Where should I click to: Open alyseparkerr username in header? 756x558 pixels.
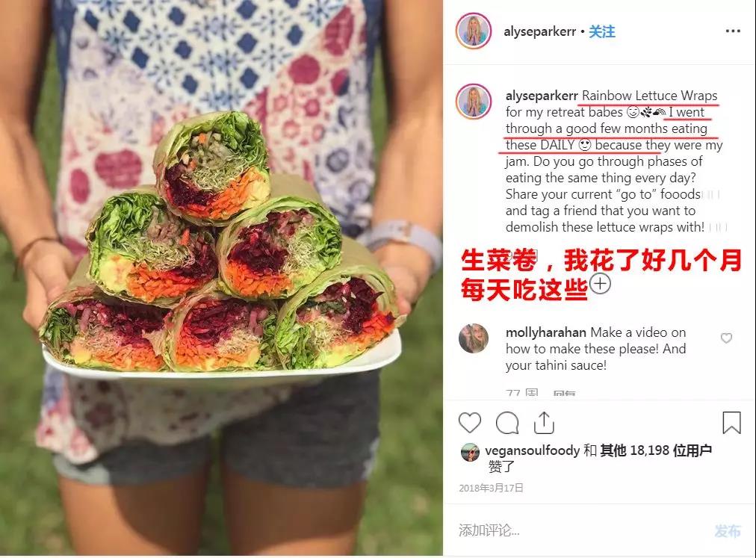(539, 32)
